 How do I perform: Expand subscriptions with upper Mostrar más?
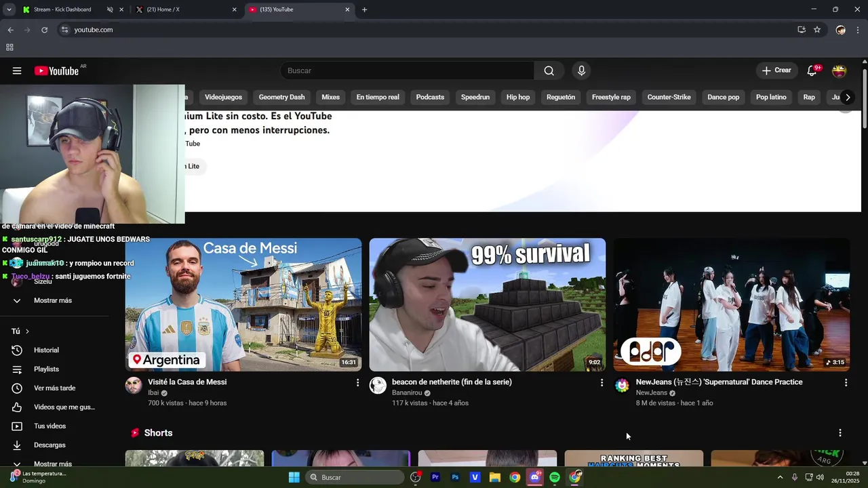53,300
